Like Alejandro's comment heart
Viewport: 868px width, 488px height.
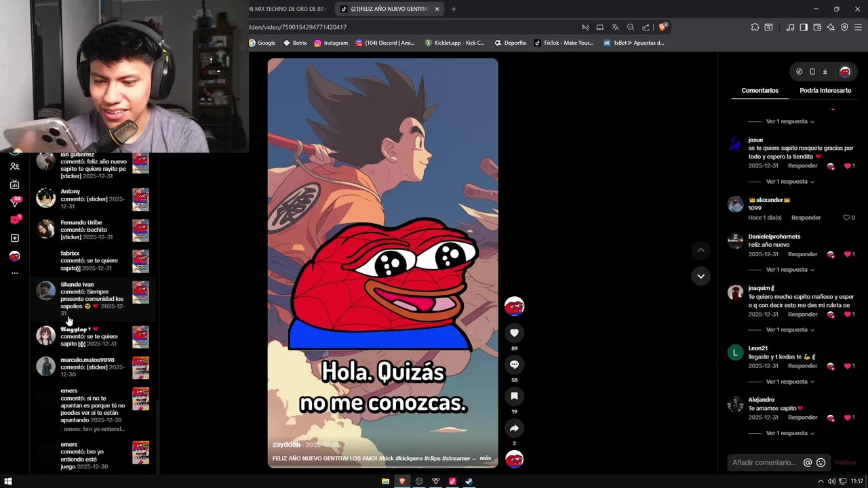pos(847,418)
